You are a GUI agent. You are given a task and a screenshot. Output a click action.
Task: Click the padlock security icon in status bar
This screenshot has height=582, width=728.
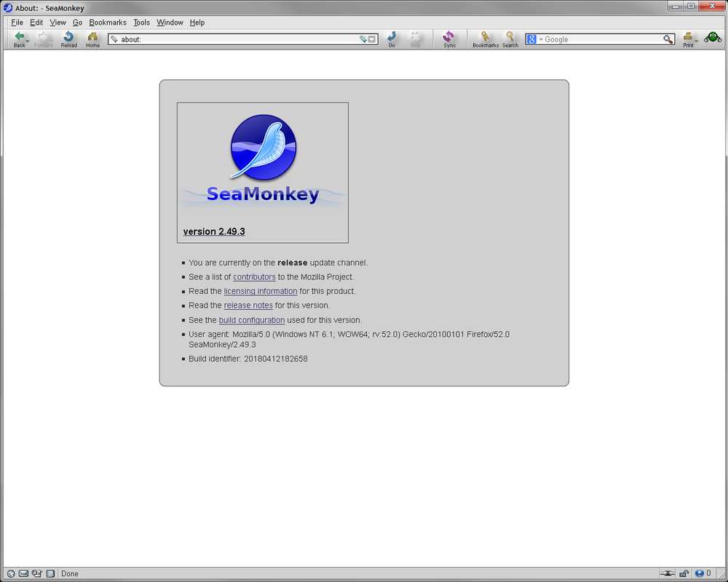(x=684, y=574)
